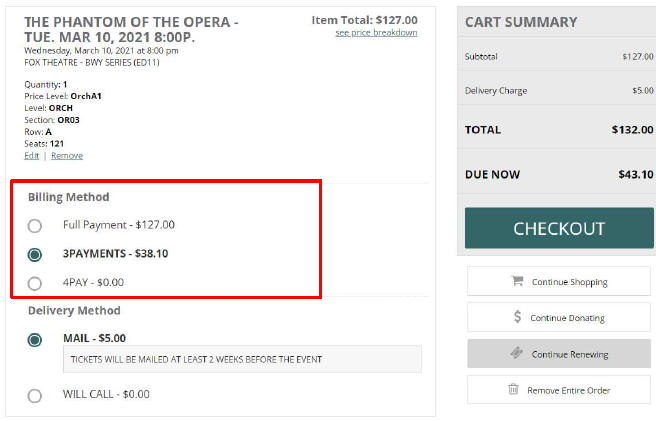Choose the WILL CALL radio button
This screenshot has width=656, height=421.
(x=35, y=395)
